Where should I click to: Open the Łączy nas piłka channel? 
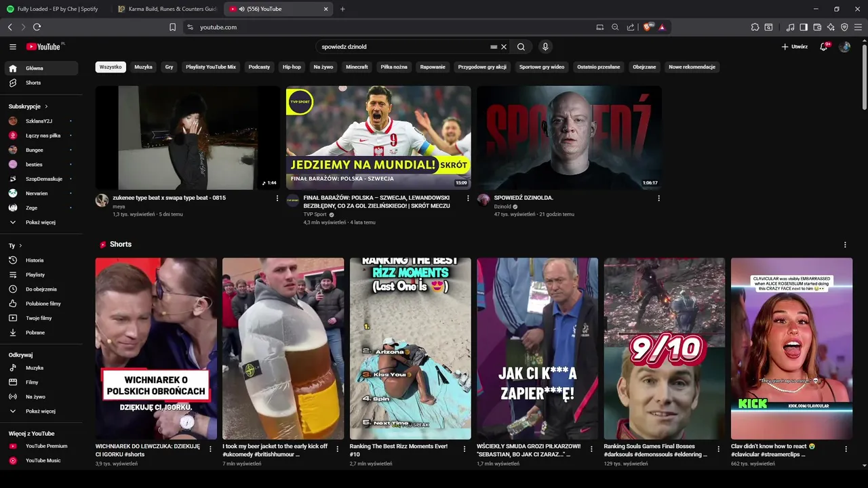[41, 136]
